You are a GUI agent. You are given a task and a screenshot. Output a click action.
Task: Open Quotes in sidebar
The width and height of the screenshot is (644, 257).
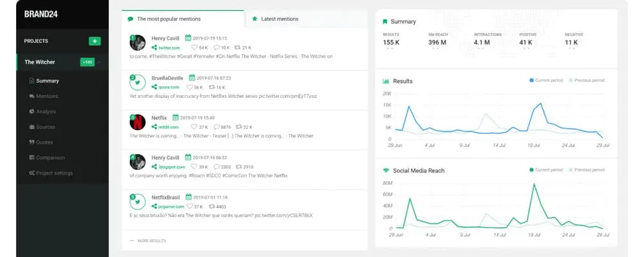pyautogui.click(x=44, y=142)
